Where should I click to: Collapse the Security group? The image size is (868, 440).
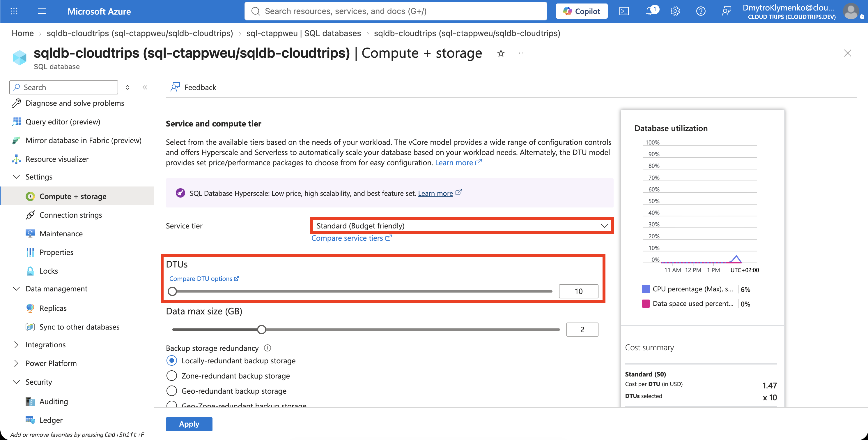click(16, 382)
